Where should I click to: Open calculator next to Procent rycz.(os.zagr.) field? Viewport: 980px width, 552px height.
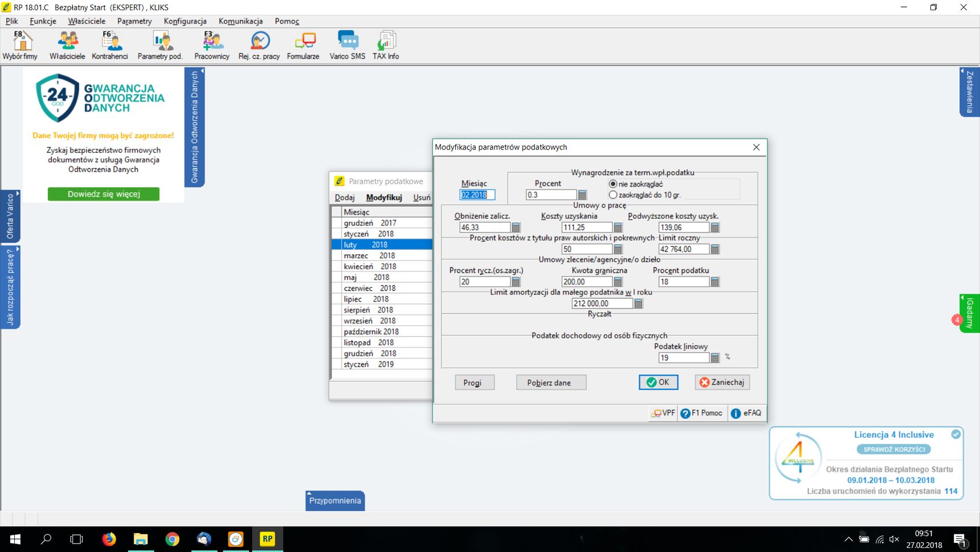point(516,282)
